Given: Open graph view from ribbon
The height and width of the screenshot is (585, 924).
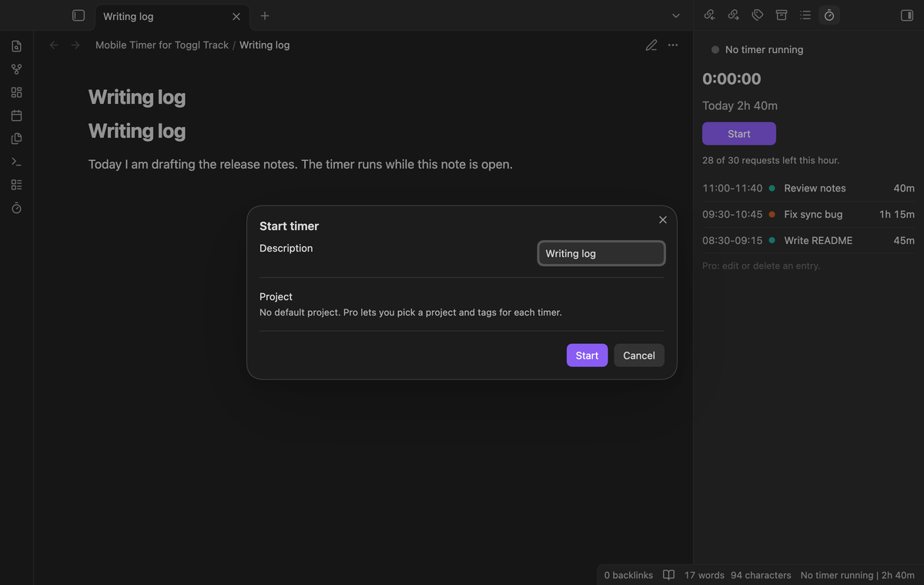Looking at the screenshot, I should click(x=16, y=69).
